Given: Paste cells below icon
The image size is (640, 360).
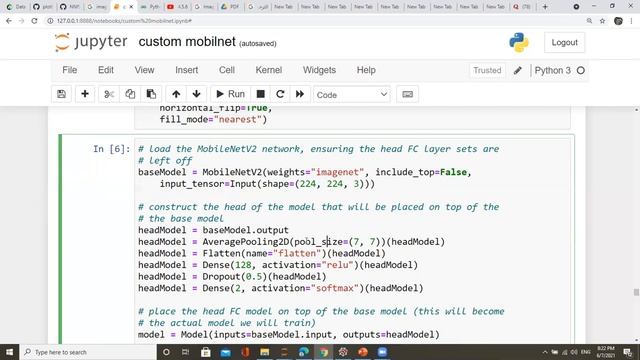Looking at the screenshot, I should click(x=151, y=94).
